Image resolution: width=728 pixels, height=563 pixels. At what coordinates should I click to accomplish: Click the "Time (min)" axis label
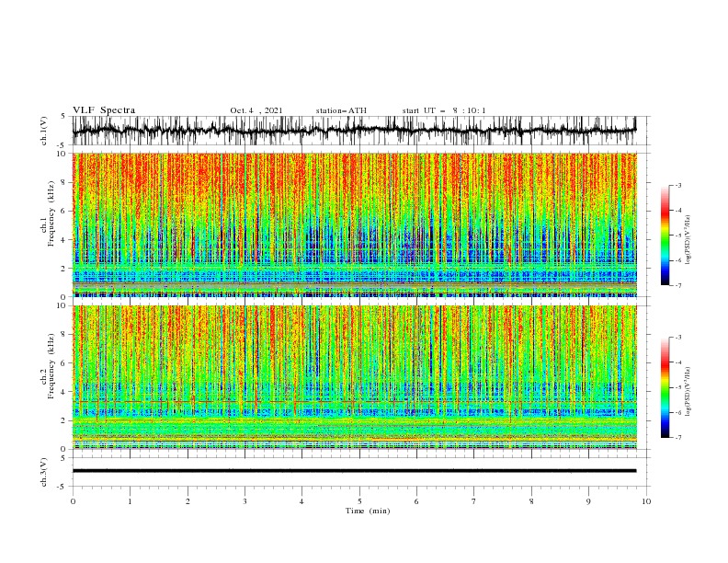pyautogui.click(x=368, y=511)
